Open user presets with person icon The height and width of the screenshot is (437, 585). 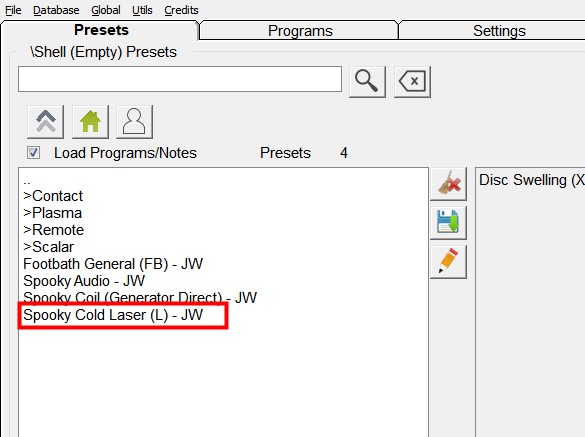[134, 122]
